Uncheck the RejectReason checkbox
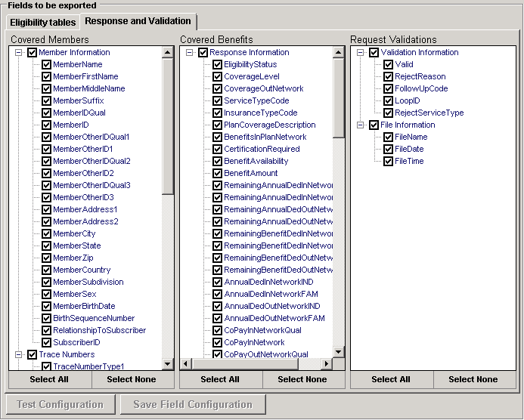This screenshot has width=524, height=420. [x=388, y=77]
